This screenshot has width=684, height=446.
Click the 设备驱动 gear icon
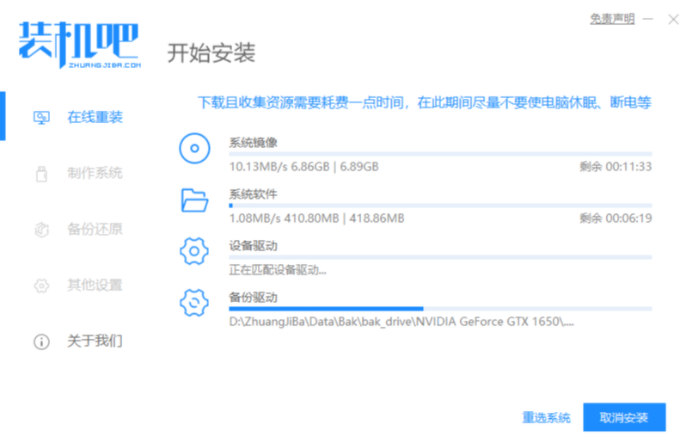(x=194, y=252)
